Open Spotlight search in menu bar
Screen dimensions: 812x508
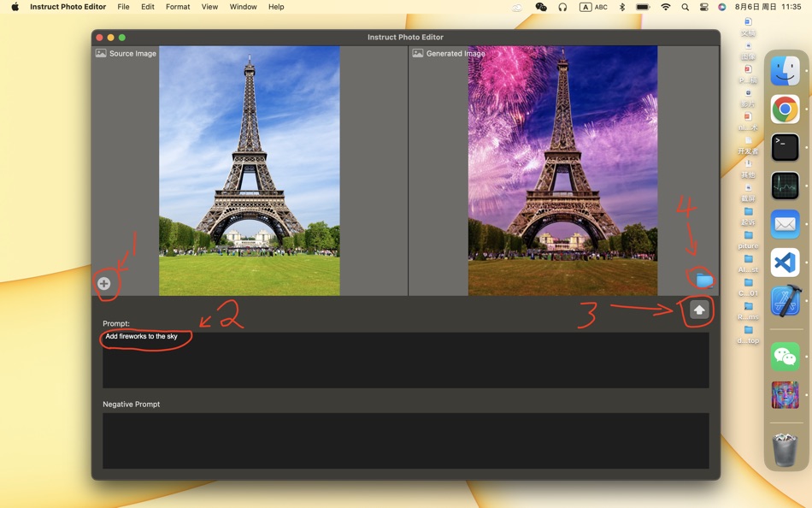[x=685, y=7]
